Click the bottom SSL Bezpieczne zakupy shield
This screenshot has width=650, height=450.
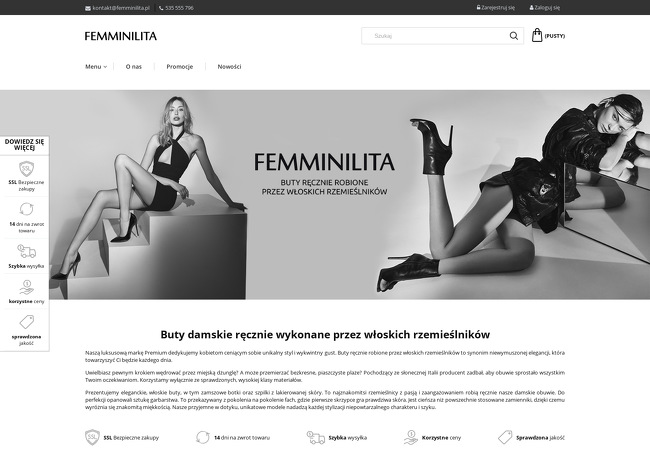point(92,437)
